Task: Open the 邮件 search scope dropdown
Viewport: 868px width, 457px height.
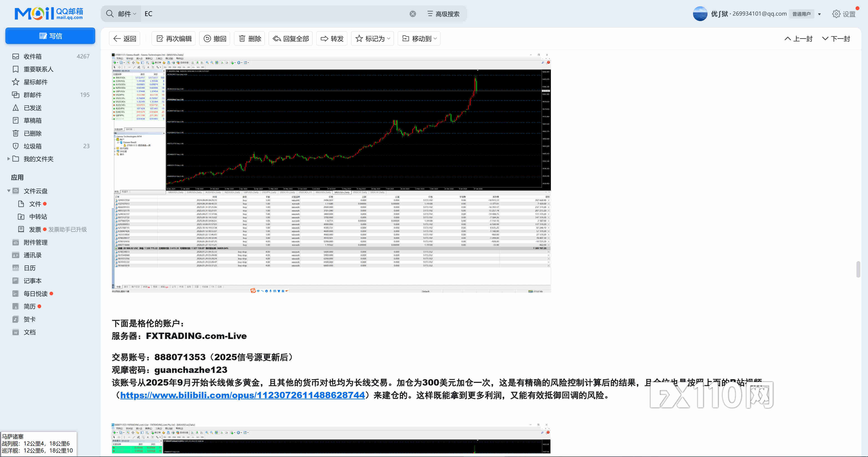Action: (x=127, y=14)
